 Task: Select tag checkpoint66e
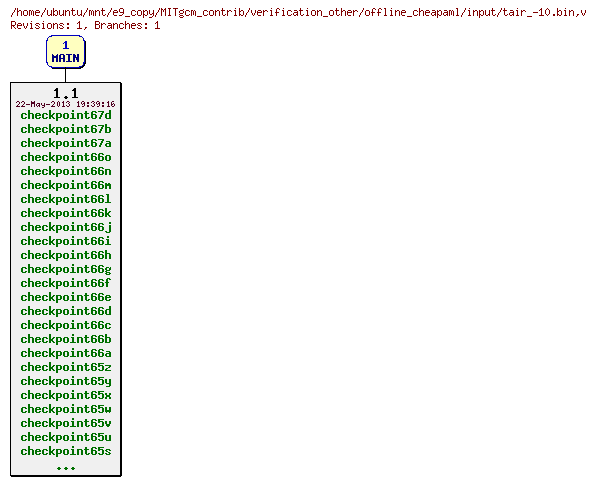click(x=66, y=297)
